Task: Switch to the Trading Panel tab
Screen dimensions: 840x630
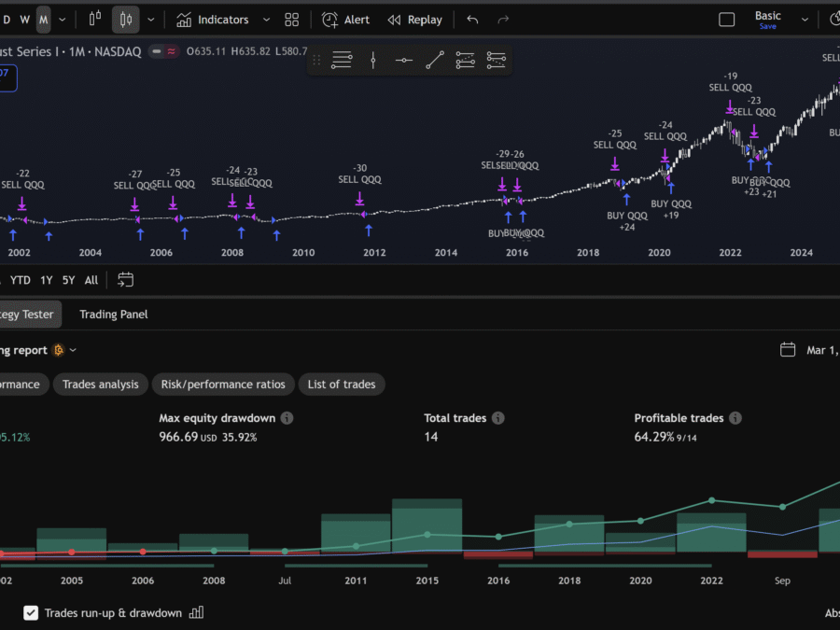Action: click(113, 315)
